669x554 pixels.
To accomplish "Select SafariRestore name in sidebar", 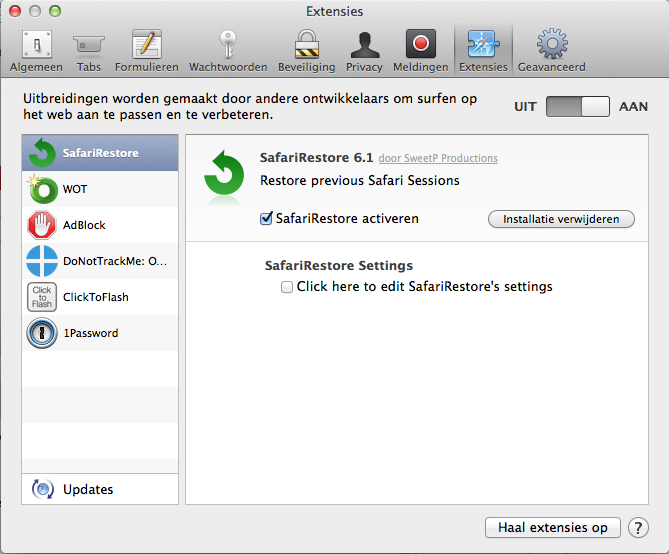I will coord(101,153).
